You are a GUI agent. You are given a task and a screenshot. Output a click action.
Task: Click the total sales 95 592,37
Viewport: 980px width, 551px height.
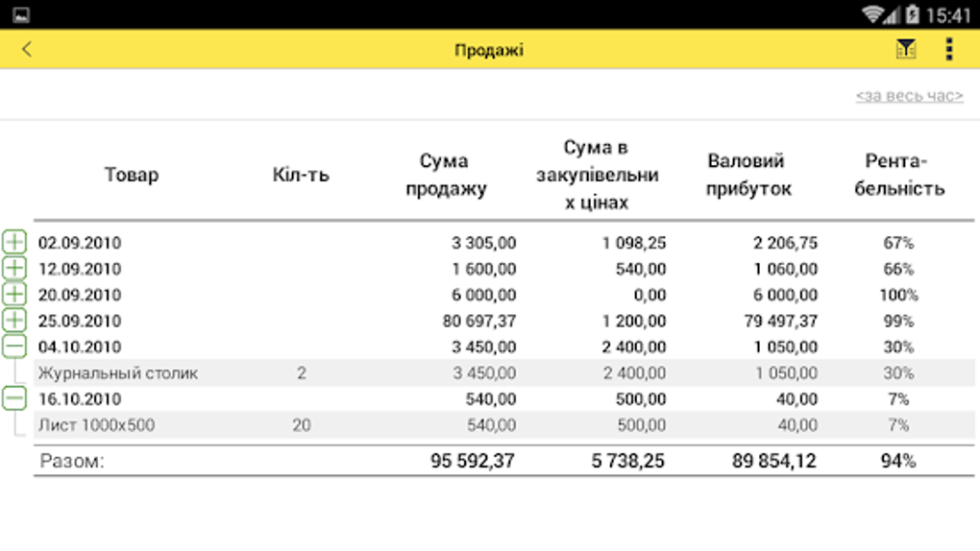point(473,461)
